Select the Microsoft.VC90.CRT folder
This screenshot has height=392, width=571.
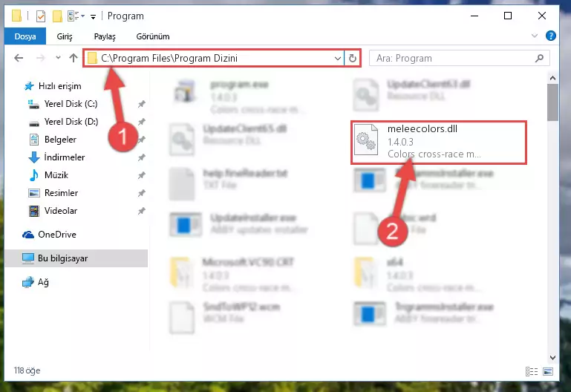point(233,275)
